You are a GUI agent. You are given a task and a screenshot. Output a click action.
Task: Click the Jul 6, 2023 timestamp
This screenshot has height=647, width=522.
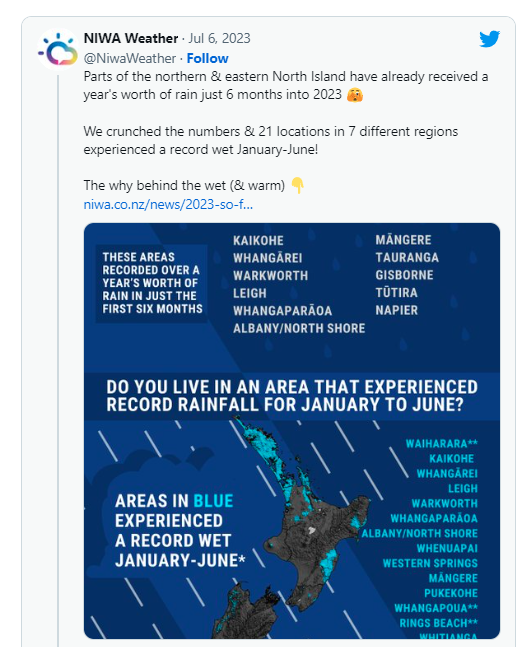pyautogui.click(x=220, y=38)
